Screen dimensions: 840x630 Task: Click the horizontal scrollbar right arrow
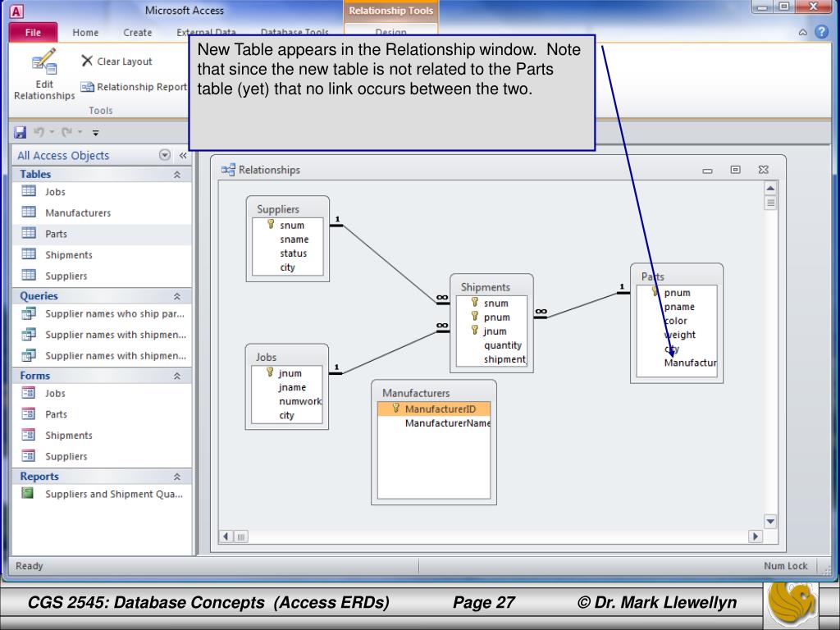[756, 536]
